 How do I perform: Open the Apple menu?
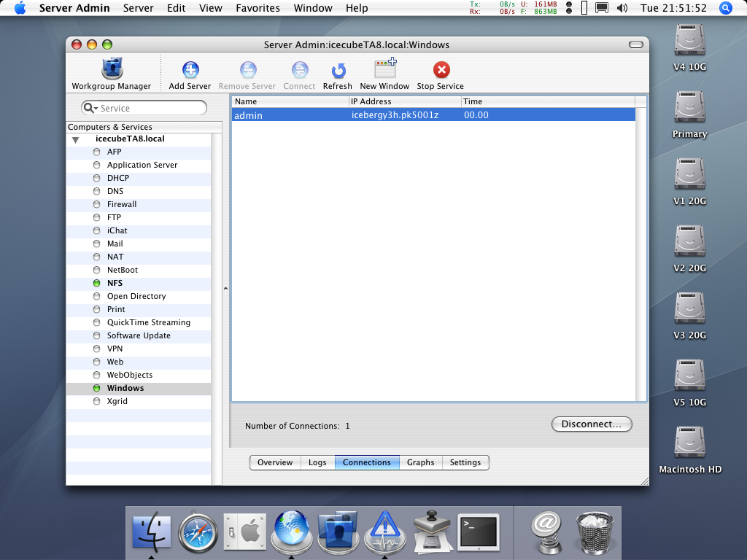[20, 8]
